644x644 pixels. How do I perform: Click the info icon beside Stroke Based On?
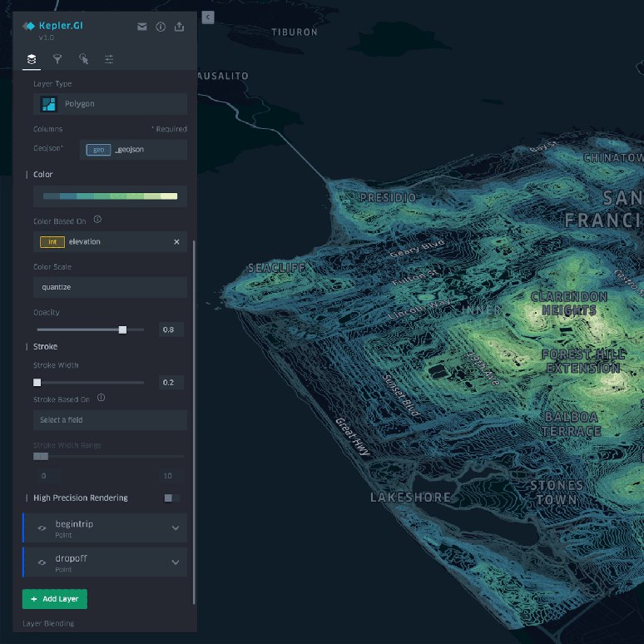click(101, 399)
